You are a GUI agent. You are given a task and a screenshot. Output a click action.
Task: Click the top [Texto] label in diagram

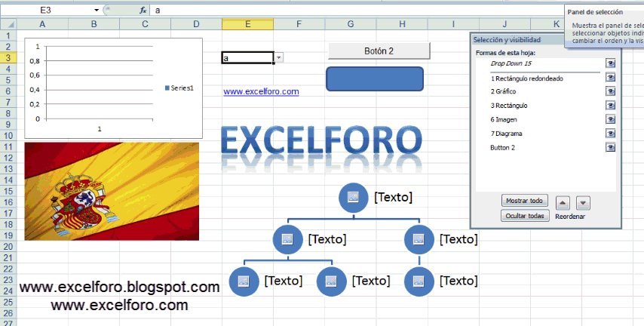coord(393,197)
